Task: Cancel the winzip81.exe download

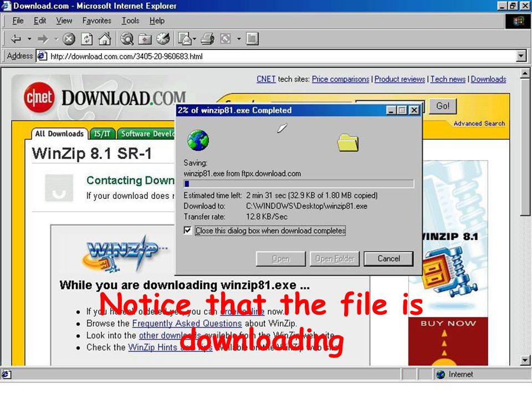Action: pyautogui.click(x=388, y=259)
